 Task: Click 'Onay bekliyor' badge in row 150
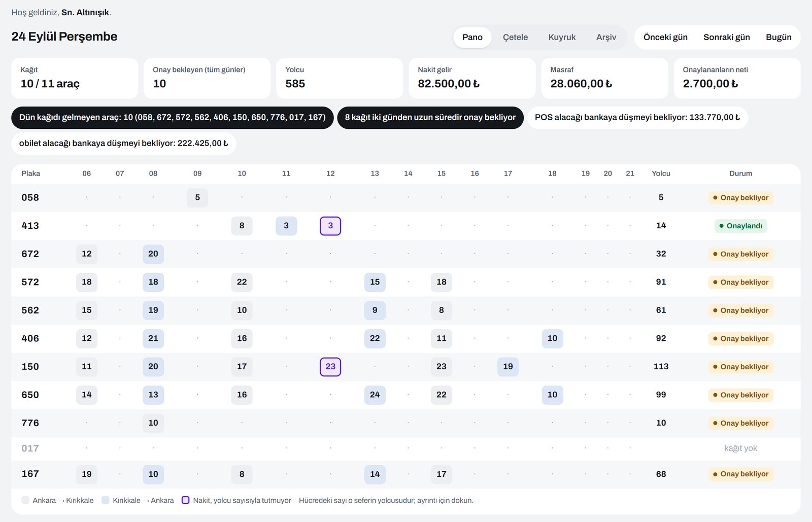pos(740,366)
